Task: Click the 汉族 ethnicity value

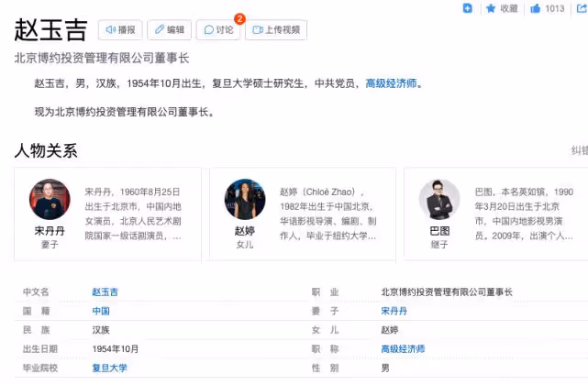Action: coord(101,330)
